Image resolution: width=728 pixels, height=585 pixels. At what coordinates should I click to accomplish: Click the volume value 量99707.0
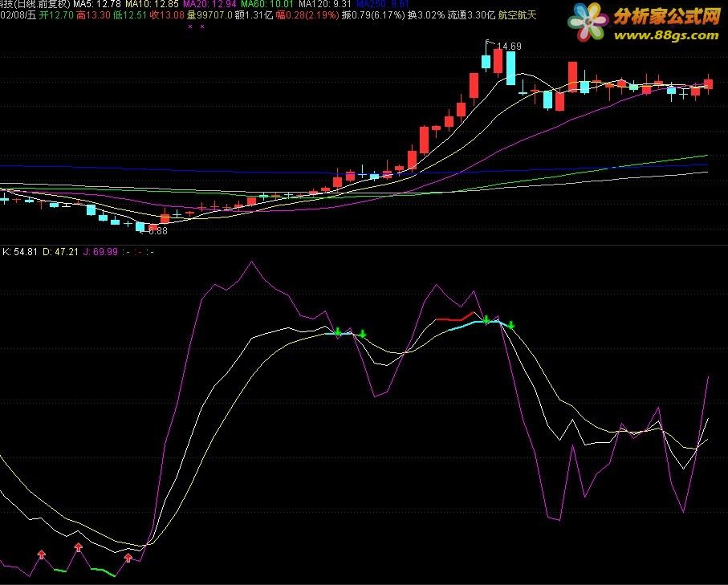click(209, 15)
